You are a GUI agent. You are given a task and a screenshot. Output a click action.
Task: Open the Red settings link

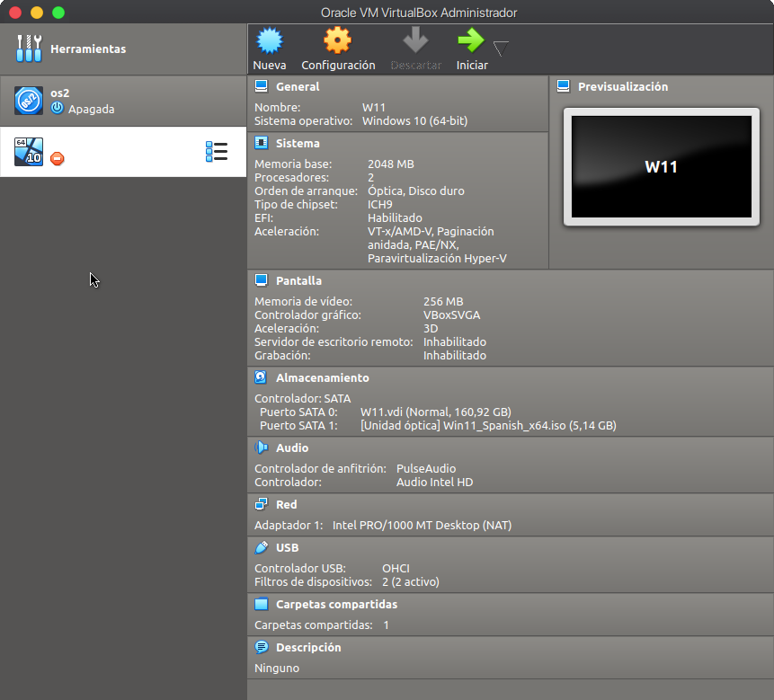click(286, 505)
